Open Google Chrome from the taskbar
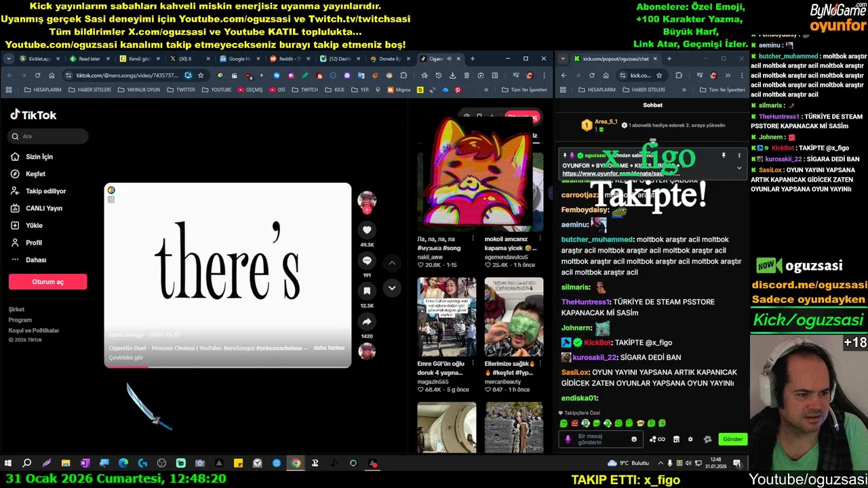 click(x=296, y=464)
